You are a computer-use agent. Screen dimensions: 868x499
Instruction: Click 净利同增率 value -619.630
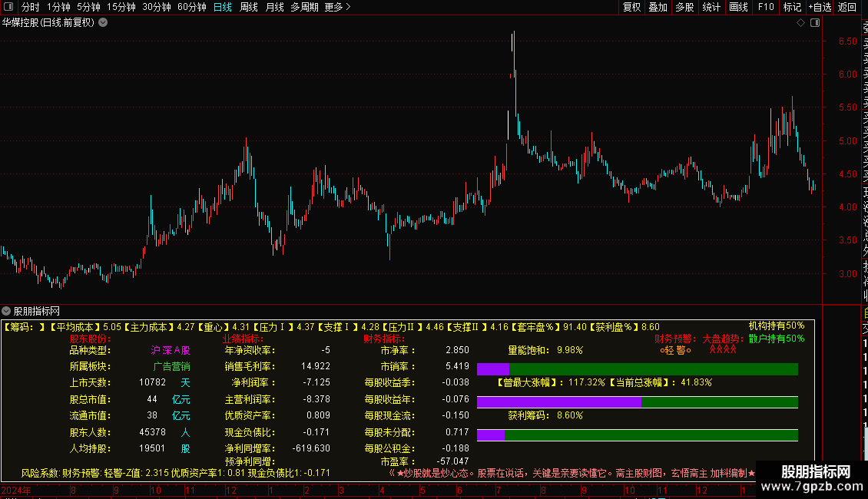[x=311, y=448]
